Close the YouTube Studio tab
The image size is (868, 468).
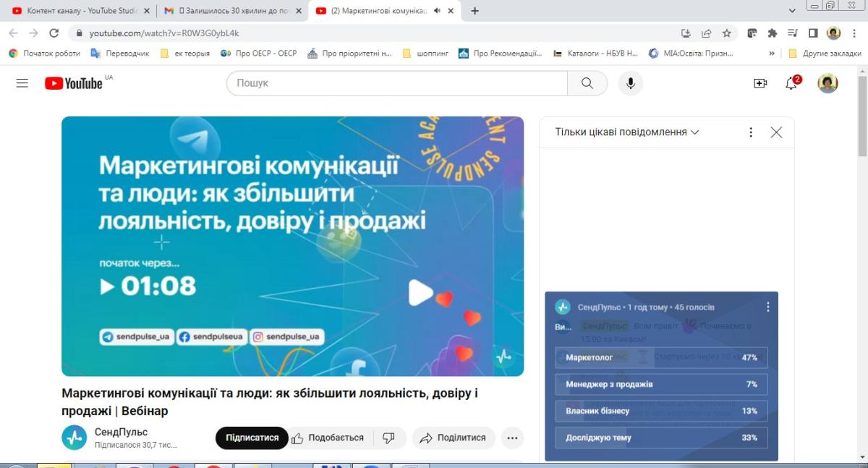pos(148,11)
